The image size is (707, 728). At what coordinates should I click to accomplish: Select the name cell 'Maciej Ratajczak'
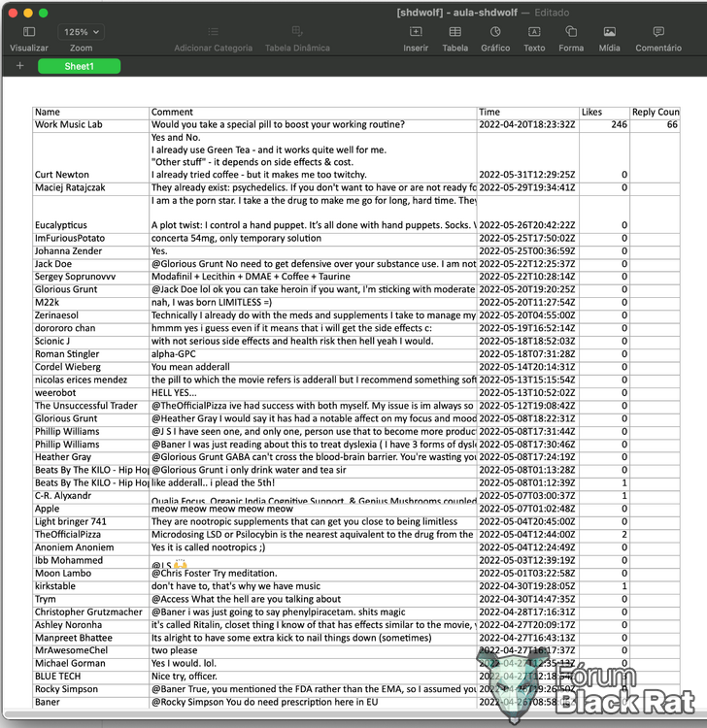pos(90,188)
